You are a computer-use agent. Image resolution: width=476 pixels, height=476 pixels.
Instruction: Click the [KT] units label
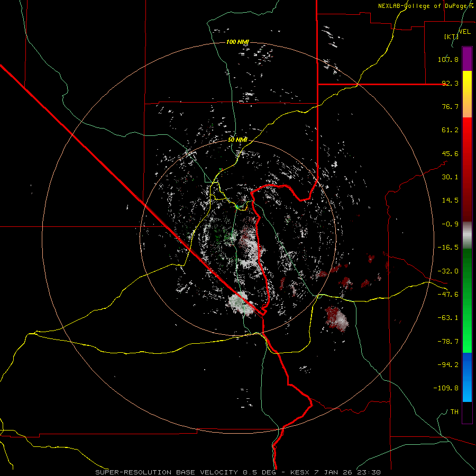[x=452, y=36]
